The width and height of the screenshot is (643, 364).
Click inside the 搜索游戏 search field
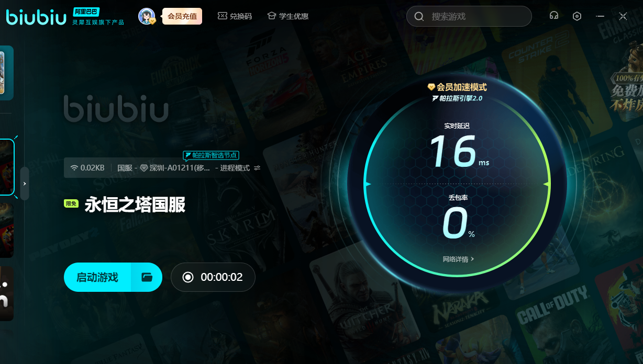(x=476, y=16)
